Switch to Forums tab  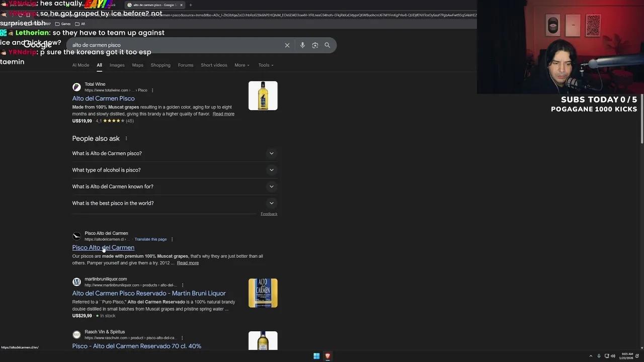coord(186,65)
